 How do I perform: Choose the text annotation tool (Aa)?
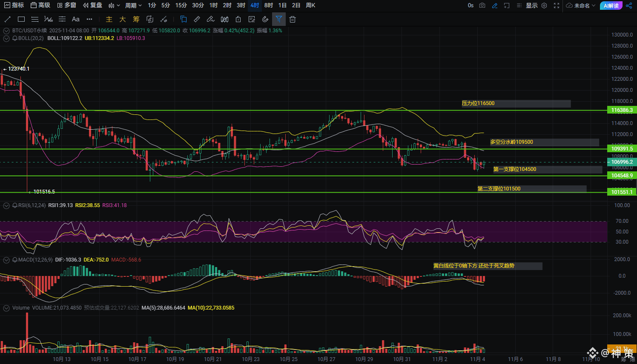pos(75,19)
